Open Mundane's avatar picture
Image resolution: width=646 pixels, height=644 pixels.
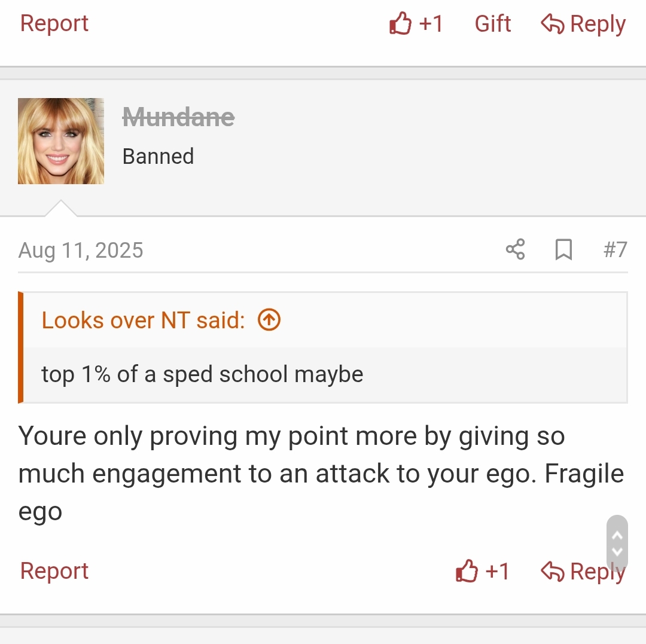(x=61, y=141)
